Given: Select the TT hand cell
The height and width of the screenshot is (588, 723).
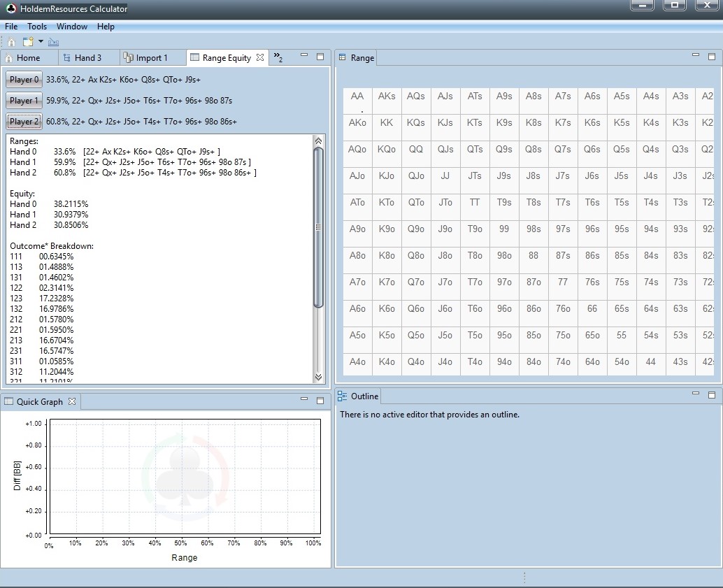Looking at the screenshot, I should coord(475,207).
